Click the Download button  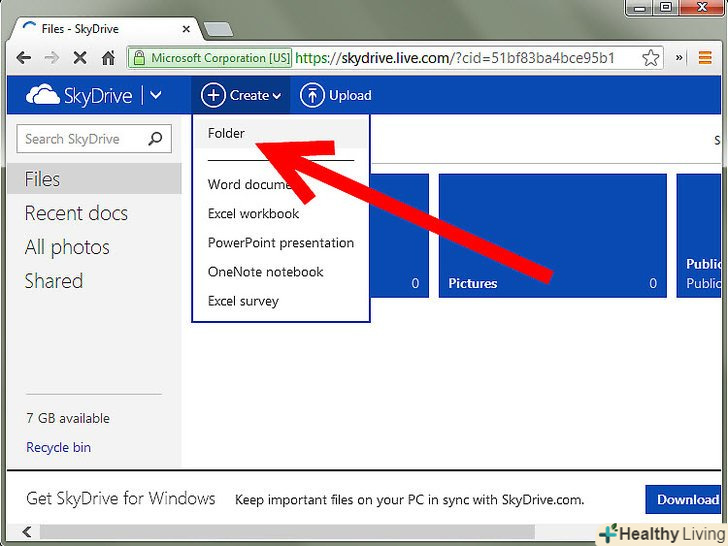coord(683,500)
